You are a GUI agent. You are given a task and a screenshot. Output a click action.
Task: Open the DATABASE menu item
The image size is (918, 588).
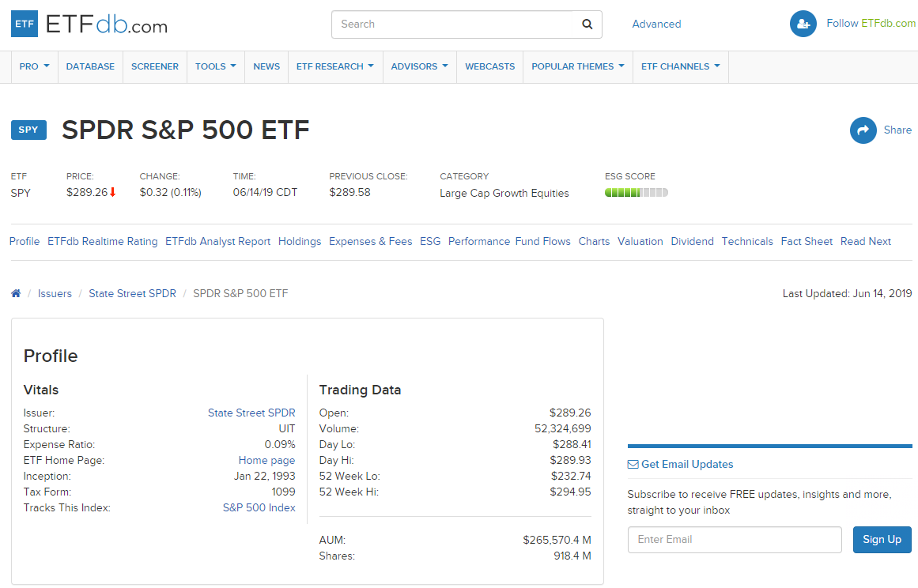tap(90, 66)
